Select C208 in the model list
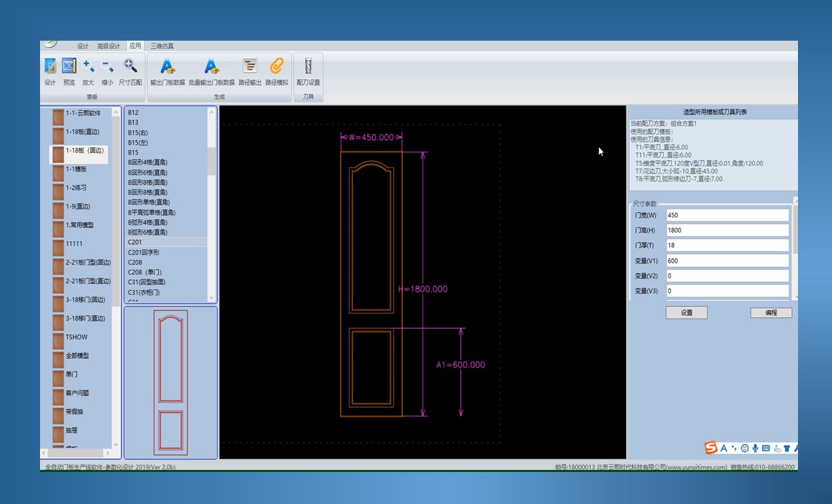This screenshot has height=504, width=832. click(x=135, y=262)
